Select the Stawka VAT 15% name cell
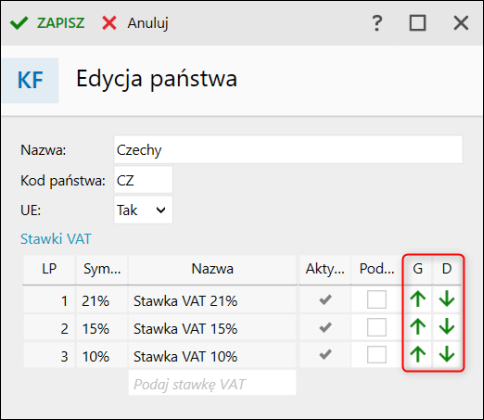The height and width of the screenshot is (420, 484). (212, 328)
